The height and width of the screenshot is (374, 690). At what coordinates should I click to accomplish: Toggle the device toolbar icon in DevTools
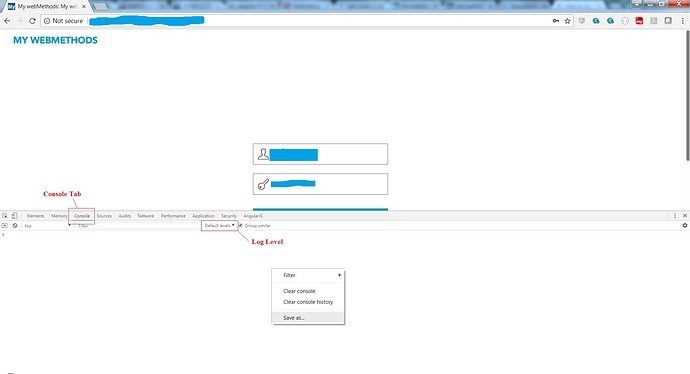click(15, 216)
